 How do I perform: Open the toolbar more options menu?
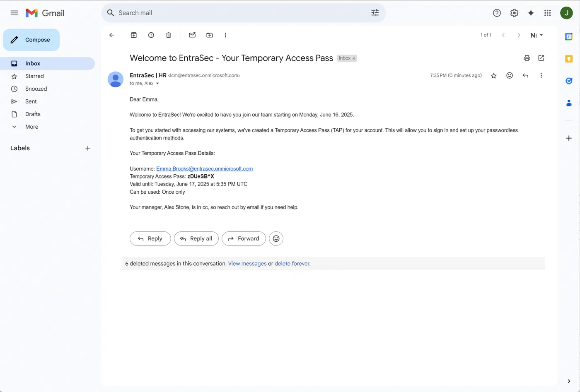coord(225,35)
